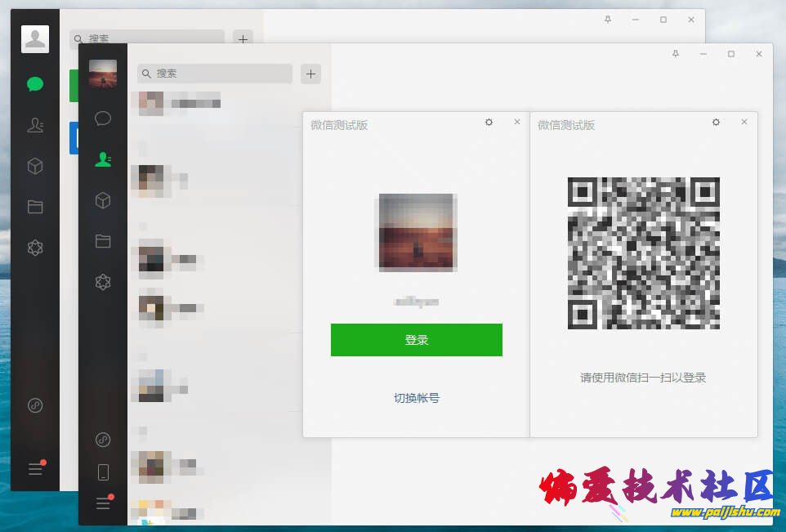Click the phone icon in front window sidebar

point(103,472)
